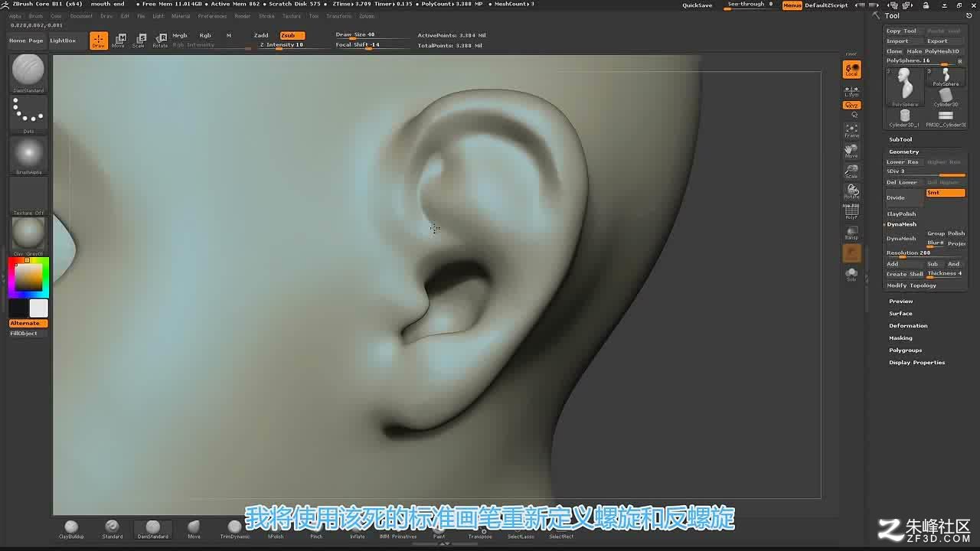This screenshot has height=551, width=980.
Task: Expand the Deformation section
Action: point(908,326)
